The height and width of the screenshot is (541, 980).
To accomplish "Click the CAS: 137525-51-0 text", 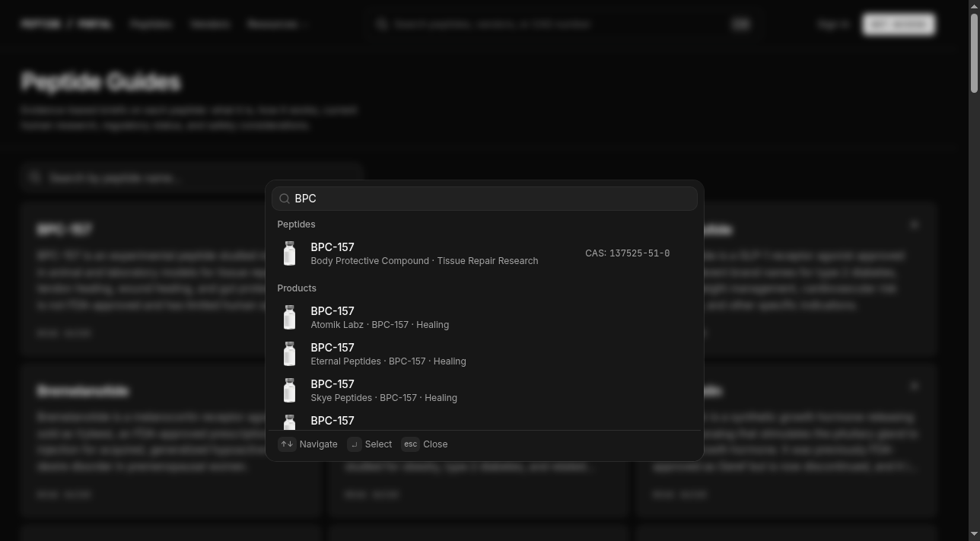I will pyautogui.click(x=627, y=253).
